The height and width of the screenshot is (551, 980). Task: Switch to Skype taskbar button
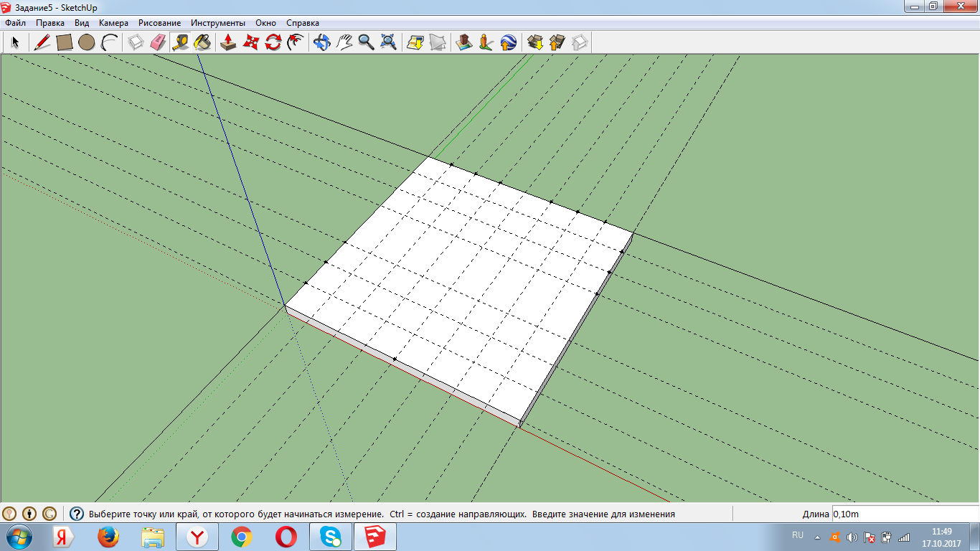click(x=330, y=537)
